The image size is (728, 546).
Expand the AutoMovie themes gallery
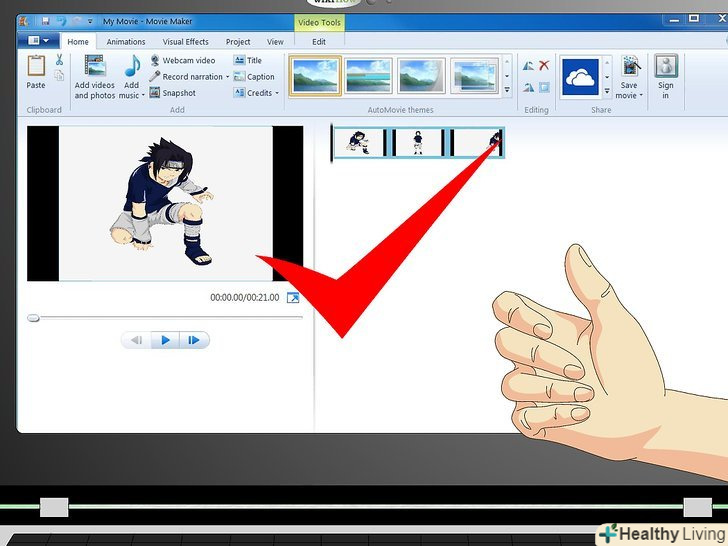pyautogui.click(x=507, y=90)
